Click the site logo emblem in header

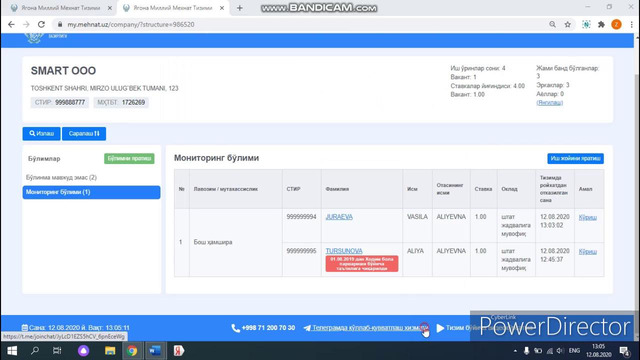(33, 38)
